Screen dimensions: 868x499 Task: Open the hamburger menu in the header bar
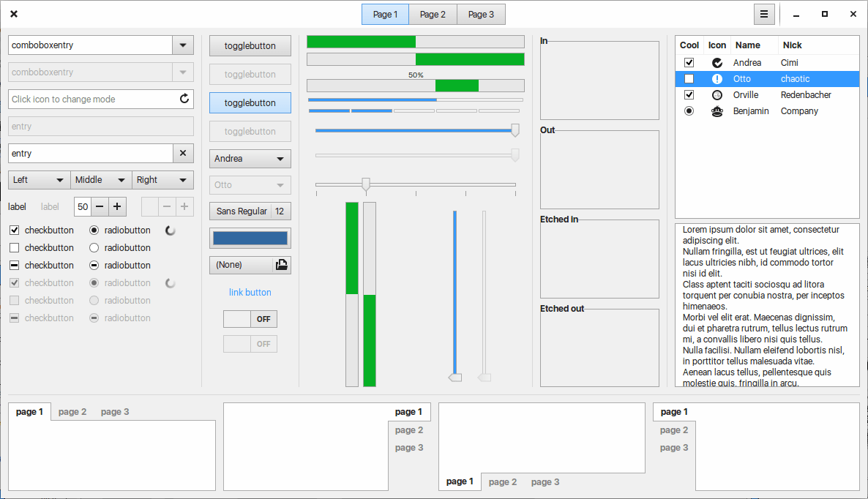(764, 15)
